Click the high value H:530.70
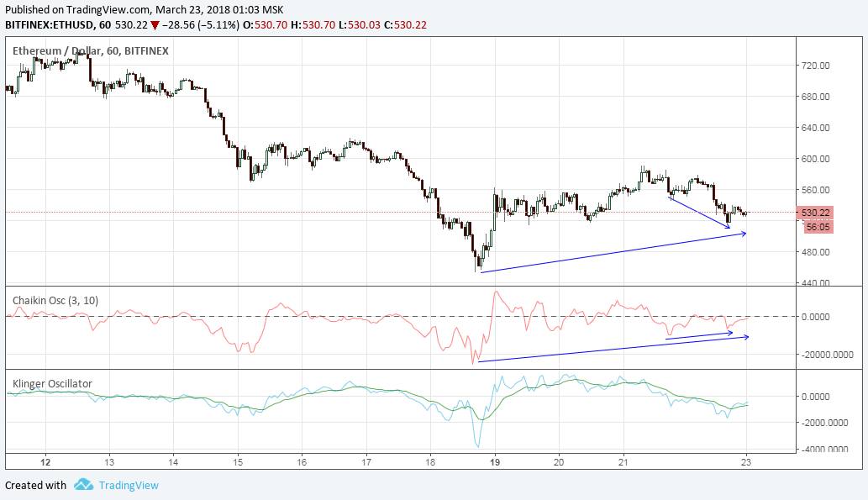 [313, 25]
